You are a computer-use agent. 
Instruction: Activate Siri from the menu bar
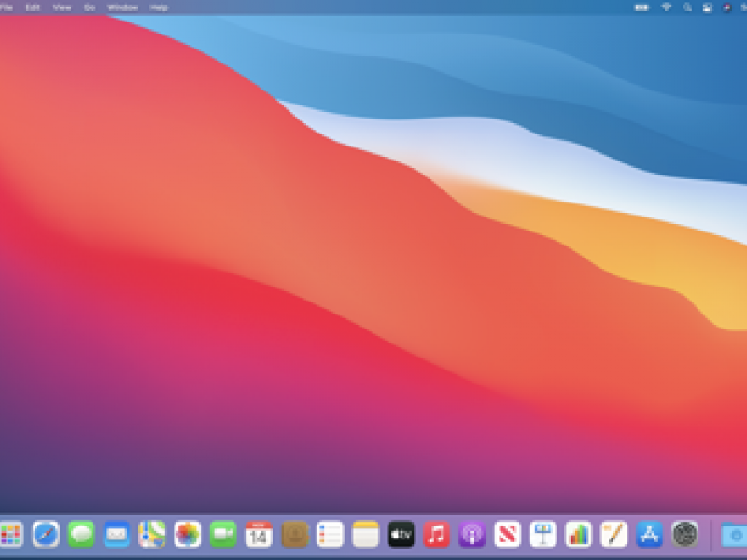(x=727, y=7)
